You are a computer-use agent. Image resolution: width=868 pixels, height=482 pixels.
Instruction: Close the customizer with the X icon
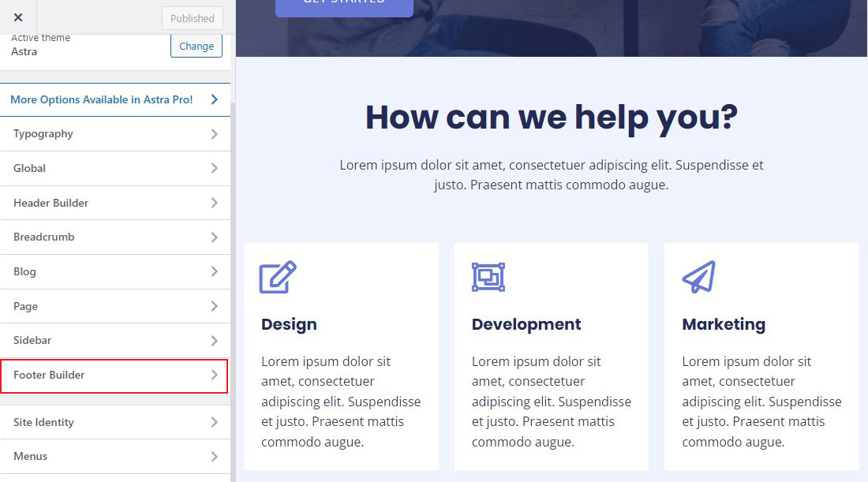tap(18, 17)
